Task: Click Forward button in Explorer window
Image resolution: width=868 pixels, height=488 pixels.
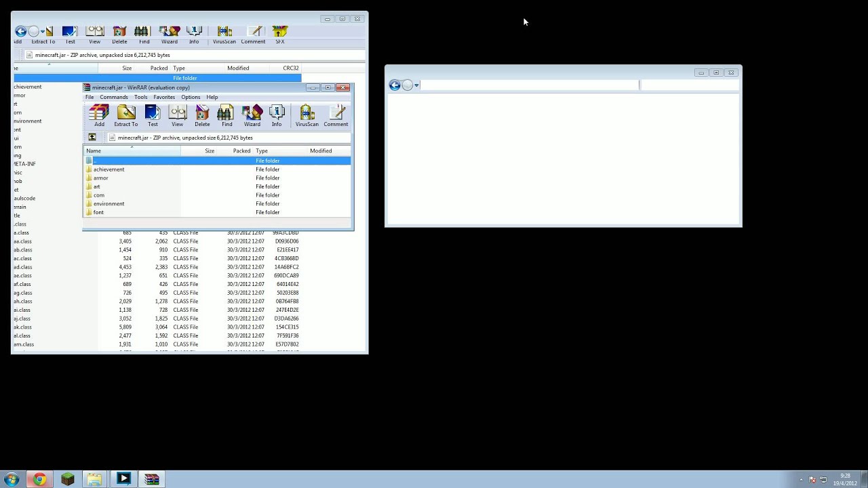Action: [407, 85]
